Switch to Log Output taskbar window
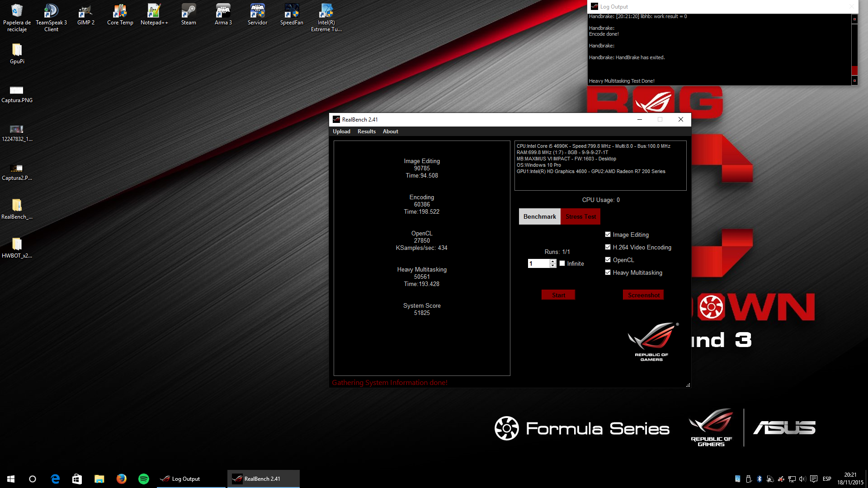The height and width of the screenshot is (488, 868). coord(191,479)
